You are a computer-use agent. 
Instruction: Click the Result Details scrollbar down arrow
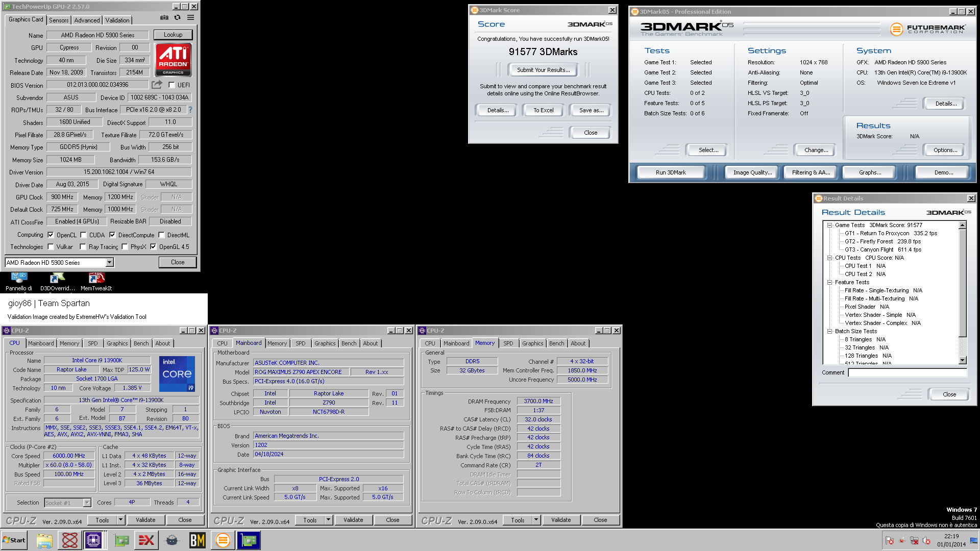pos(963,360)
